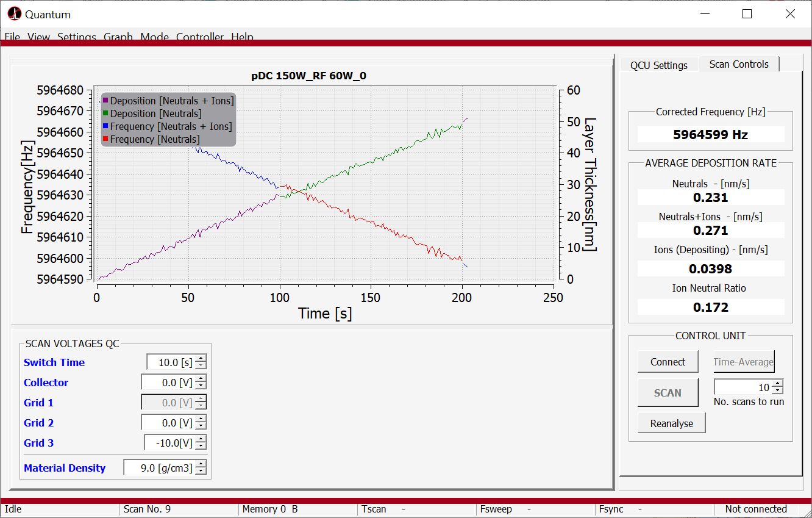
Task: Click the Collector voltage input field
Action: coord(161,383)
